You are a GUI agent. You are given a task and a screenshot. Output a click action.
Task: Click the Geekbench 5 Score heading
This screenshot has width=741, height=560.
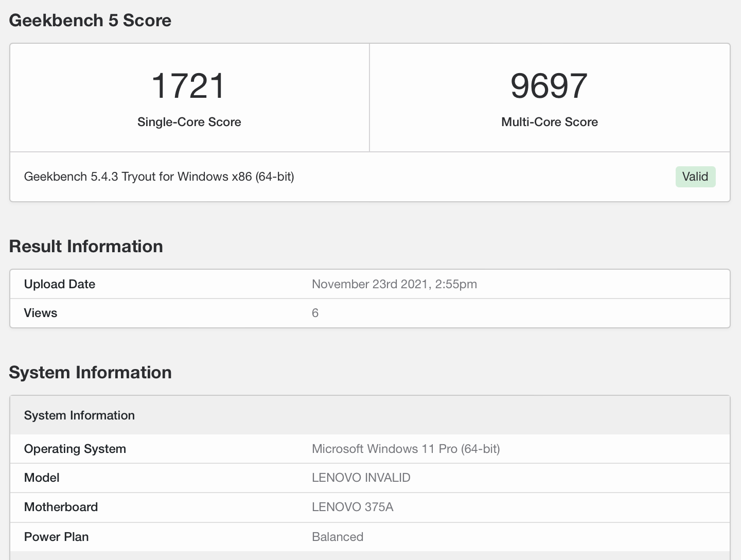pos(91,21)
